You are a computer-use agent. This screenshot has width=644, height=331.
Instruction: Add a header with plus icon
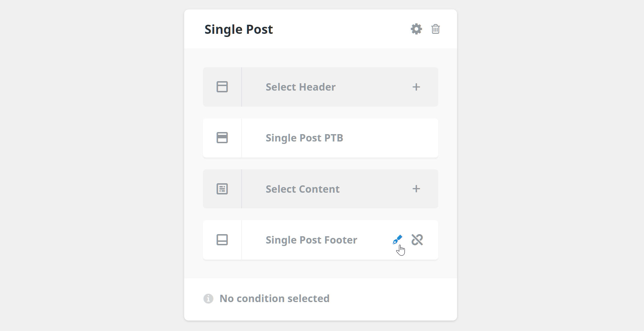[416, 87]
